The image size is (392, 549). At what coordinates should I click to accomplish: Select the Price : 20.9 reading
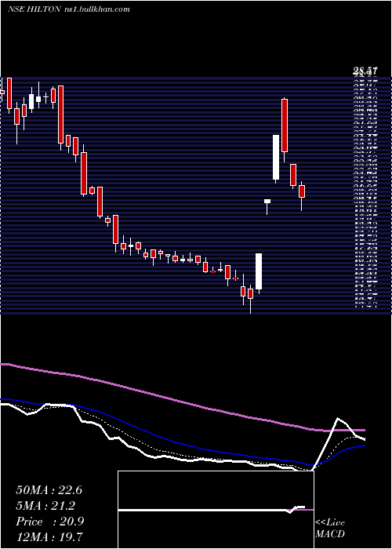[x=49, y=522]
